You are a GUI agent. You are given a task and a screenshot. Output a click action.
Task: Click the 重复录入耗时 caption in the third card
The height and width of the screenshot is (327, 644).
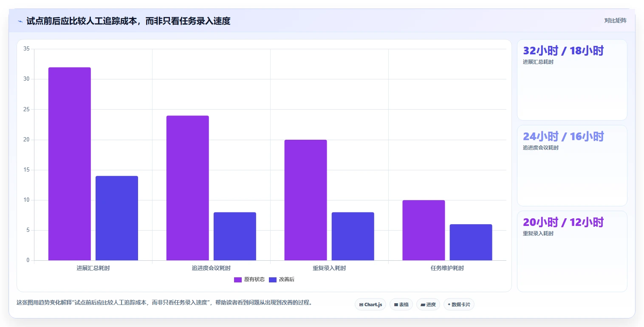click(x=538, y=234)
